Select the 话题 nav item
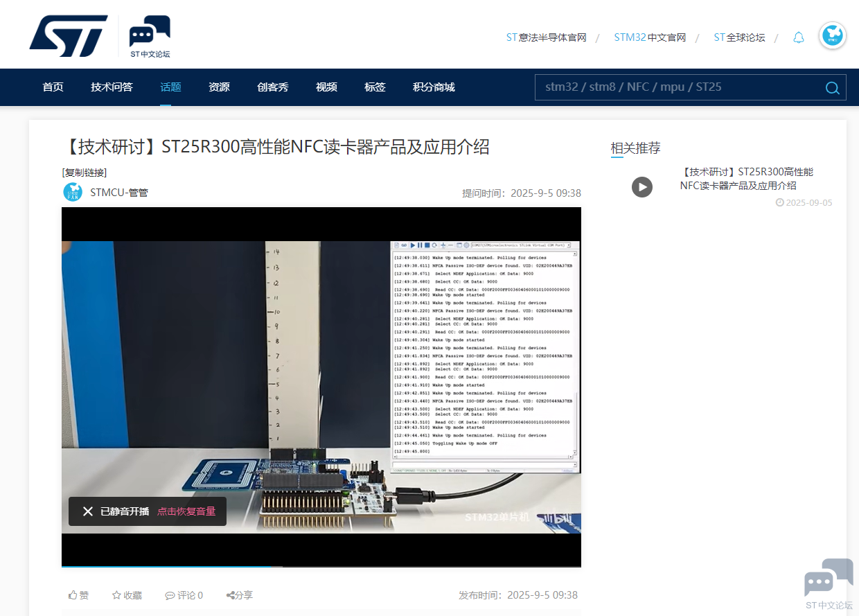Image resolution: width=859 pixels, height=616 pixels. (170, 87)
